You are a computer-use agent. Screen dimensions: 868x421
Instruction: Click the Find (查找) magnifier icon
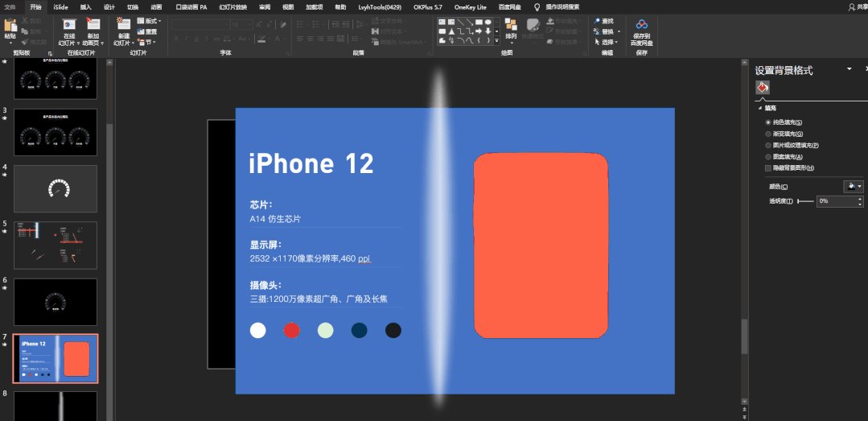[x=598, y=21]
